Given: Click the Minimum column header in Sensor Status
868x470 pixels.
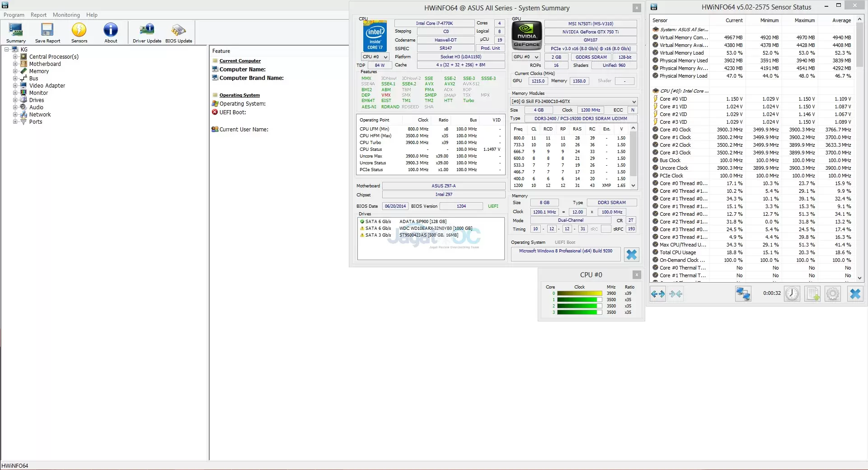Looking at the screenshot, I should [769, 20].
